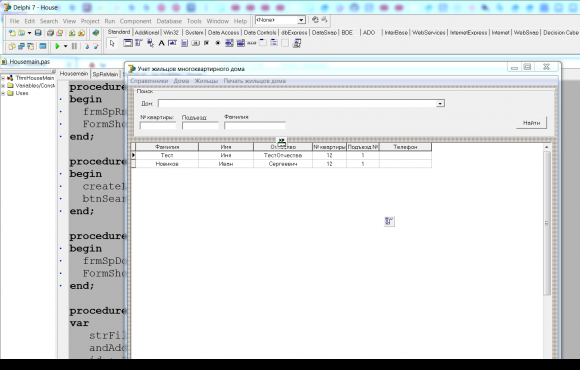The height and width of the screenshot is (370, 580).
Task: Switch to the Data Access palette tab
Action: [x=223, y=33]
